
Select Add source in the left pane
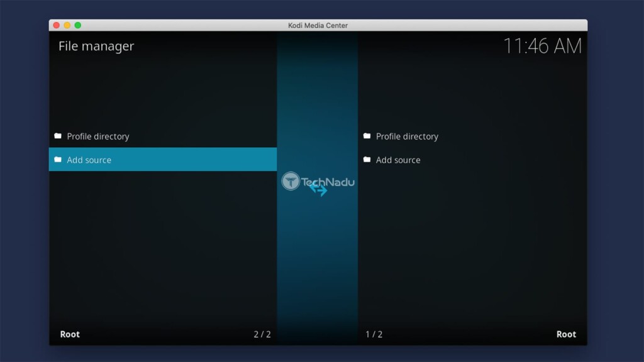pyautogui.click(x=163, y=159)
